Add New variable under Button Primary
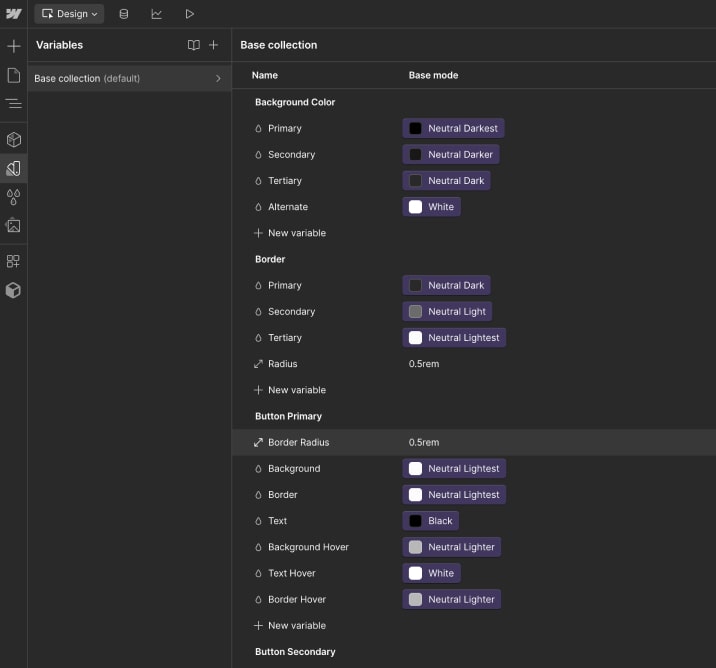 [x=290, y=626]
